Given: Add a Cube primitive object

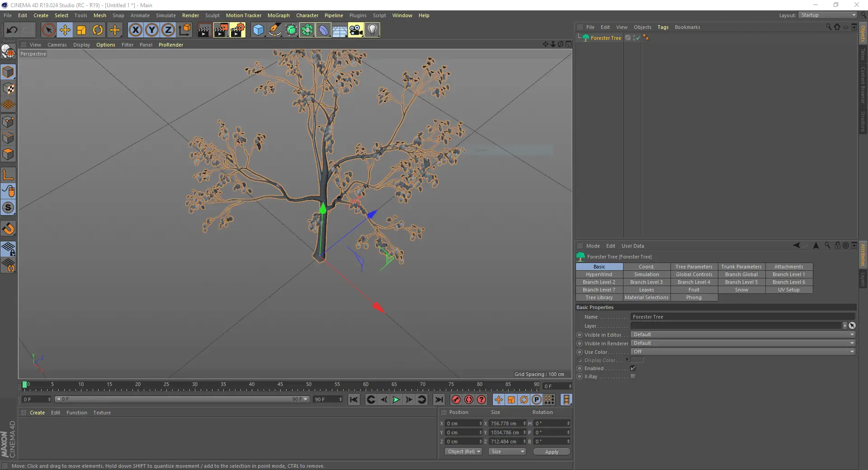Looking at the screenshot, I should [258, 30].
